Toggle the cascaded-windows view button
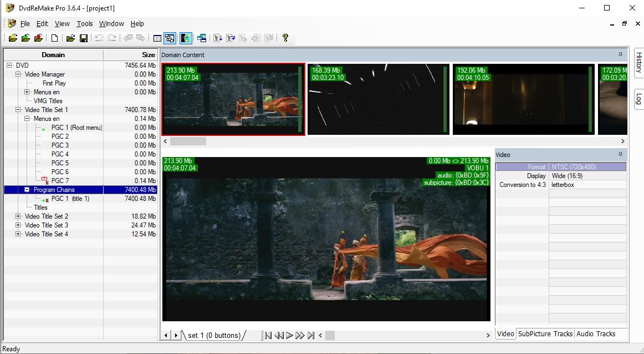This screenshot has height=354, width=644. click(170, 38)
